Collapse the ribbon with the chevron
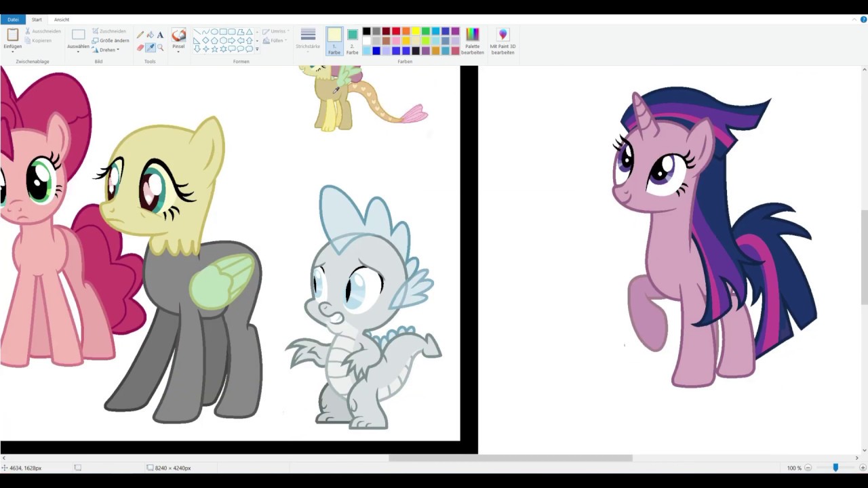This screenshot has width=868, height=488. (x=854, y=20)
